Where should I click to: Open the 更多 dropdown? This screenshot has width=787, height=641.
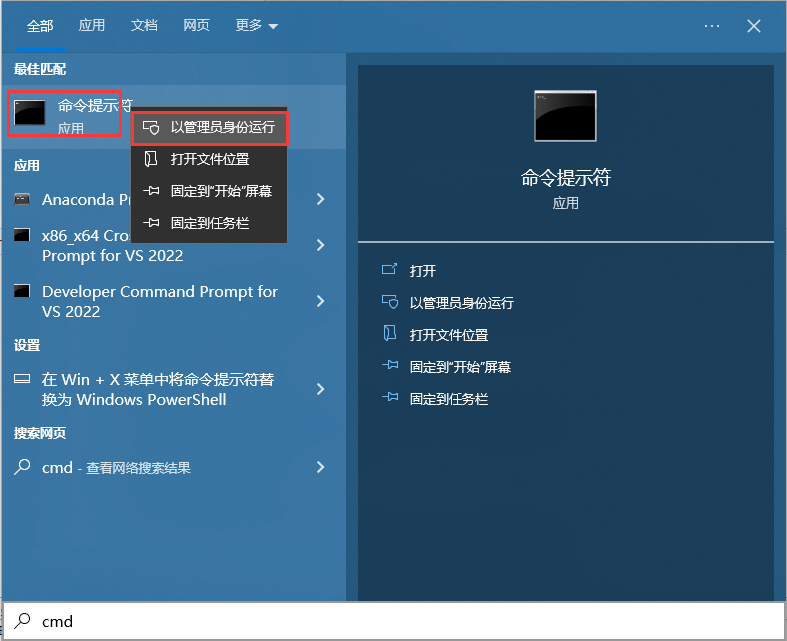(x=256, y=25)
